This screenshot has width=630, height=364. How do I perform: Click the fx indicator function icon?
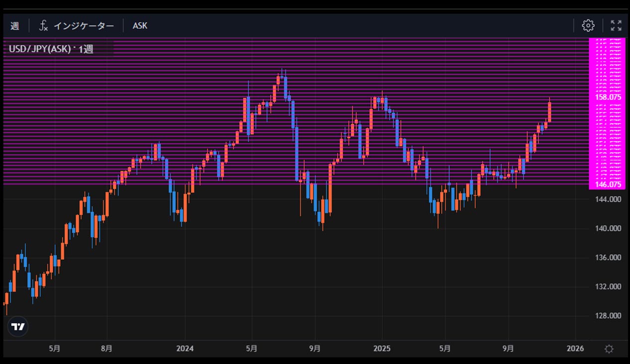point(44,25)
